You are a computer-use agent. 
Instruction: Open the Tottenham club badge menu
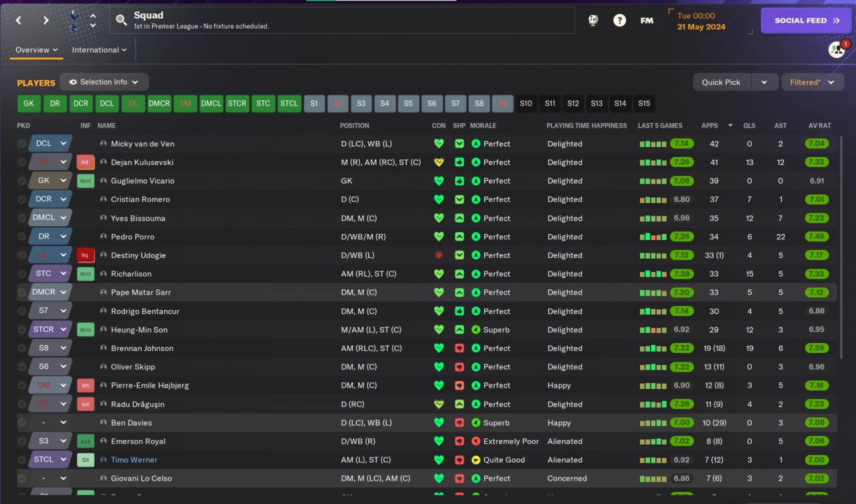[x=74, y=20]
